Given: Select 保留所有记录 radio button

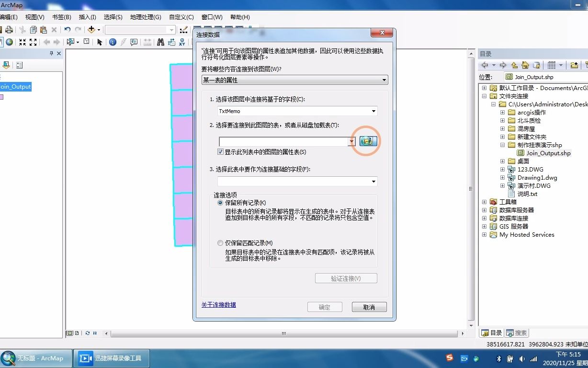Looking at the screenshot, I should click(x=220, y=203).
